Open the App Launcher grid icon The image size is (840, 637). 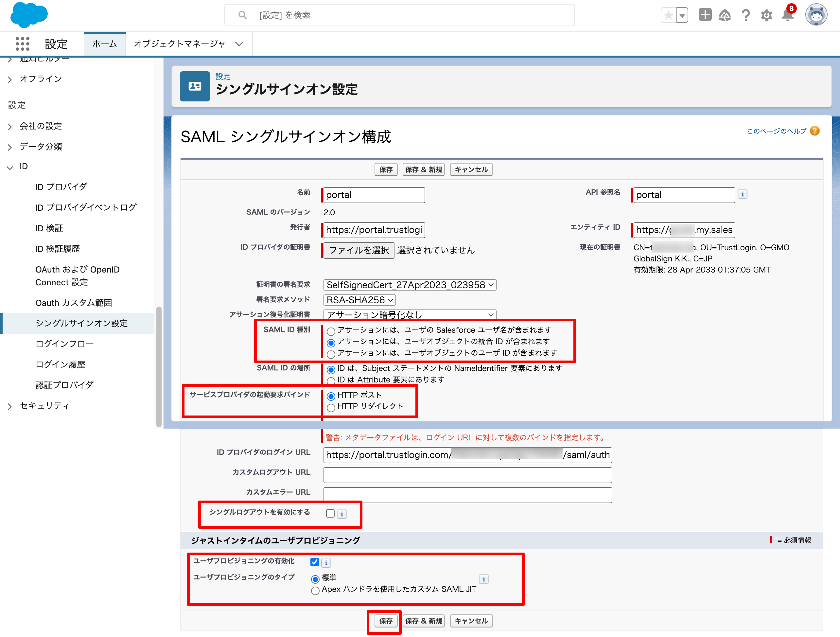[22, 44]
